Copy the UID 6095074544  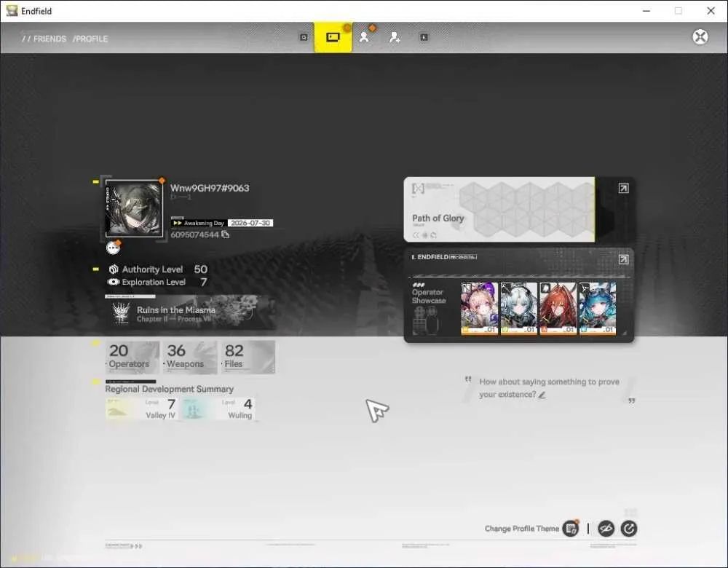[x=225, y=234]
